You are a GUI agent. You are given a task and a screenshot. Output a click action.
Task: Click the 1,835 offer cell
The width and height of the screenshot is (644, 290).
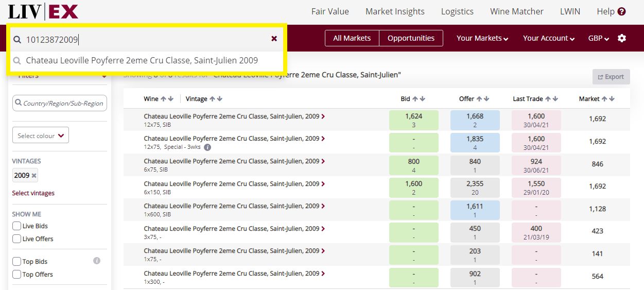(x=475, y=143)
